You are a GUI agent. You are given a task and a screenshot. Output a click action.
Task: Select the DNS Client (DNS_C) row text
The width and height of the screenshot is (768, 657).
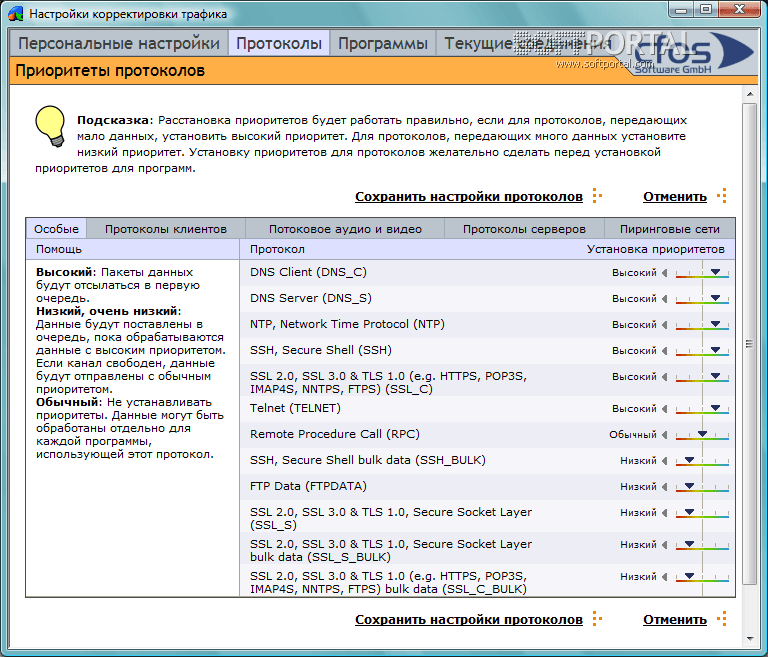click(x=308, y=272)
